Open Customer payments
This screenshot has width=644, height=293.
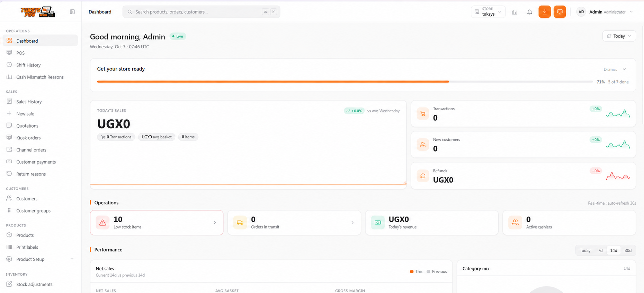coord(40,162)
